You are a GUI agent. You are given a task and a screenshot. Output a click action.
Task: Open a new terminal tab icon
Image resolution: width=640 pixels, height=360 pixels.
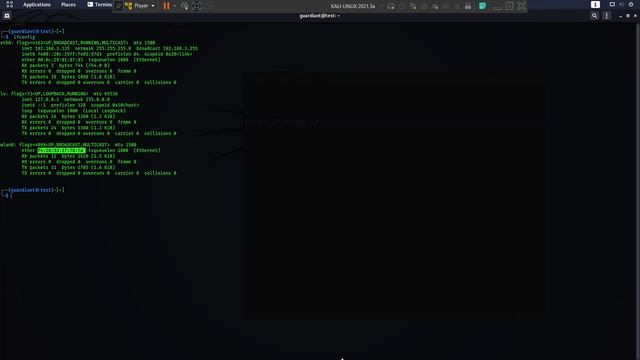(x=7, y=16)
